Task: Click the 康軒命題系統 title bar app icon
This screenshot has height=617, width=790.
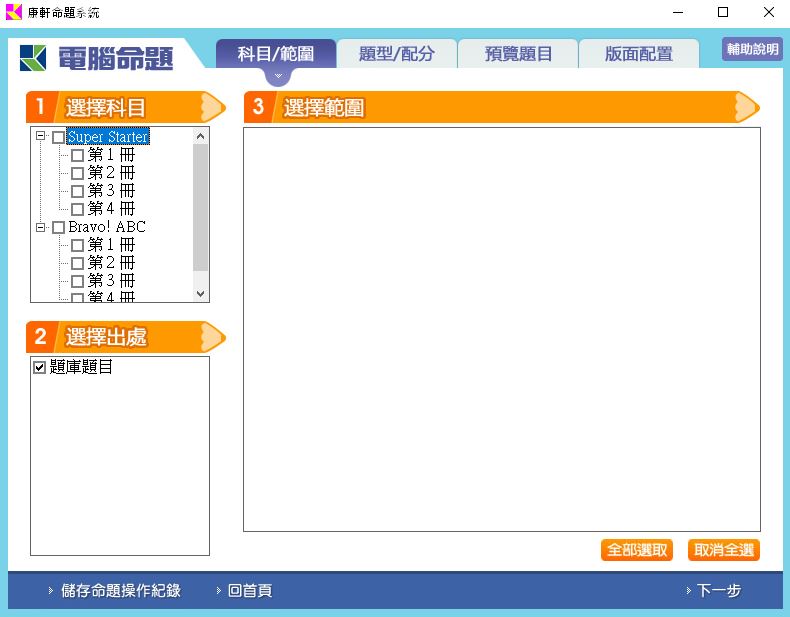Action: coord(13,12)
